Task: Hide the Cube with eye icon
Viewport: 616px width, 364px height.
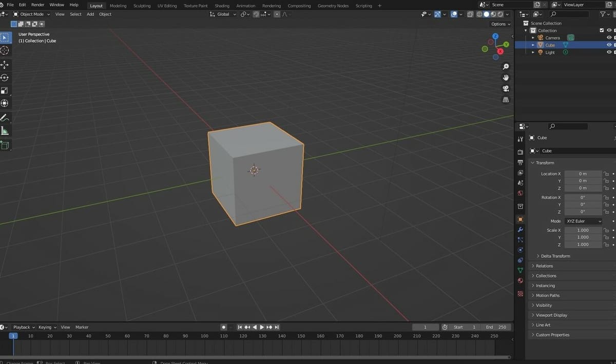Action: point(609,45)
